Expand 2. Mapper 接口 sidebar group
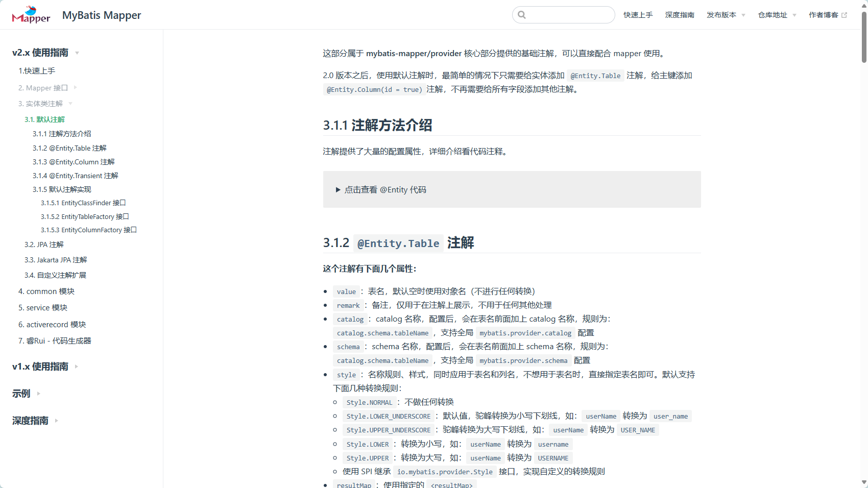 47,88
